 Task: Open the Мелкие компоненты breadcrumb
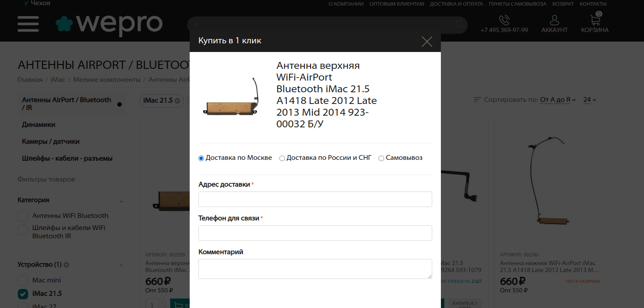[107, 80]
